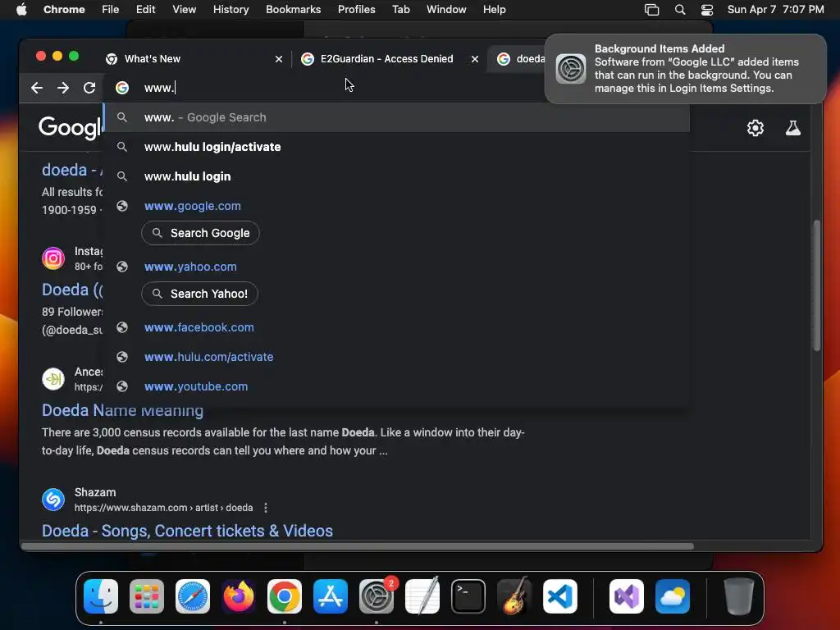This screenshot has height=630, width=840.
Task: Click the Search Google chip button
Action: click(x=200, y=233)
